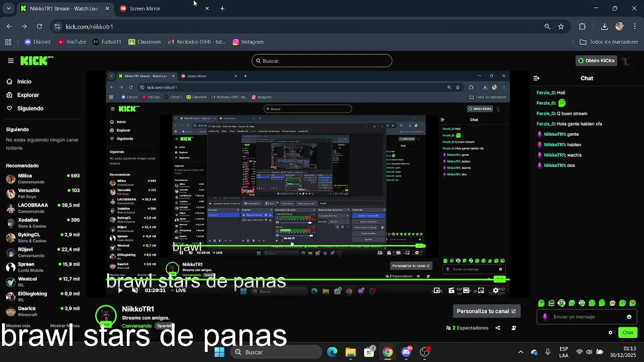This screenshot has width=644, height=362.
Task: Share the stream via share icon
Action: pyautogui.click(x=498, y=328)
